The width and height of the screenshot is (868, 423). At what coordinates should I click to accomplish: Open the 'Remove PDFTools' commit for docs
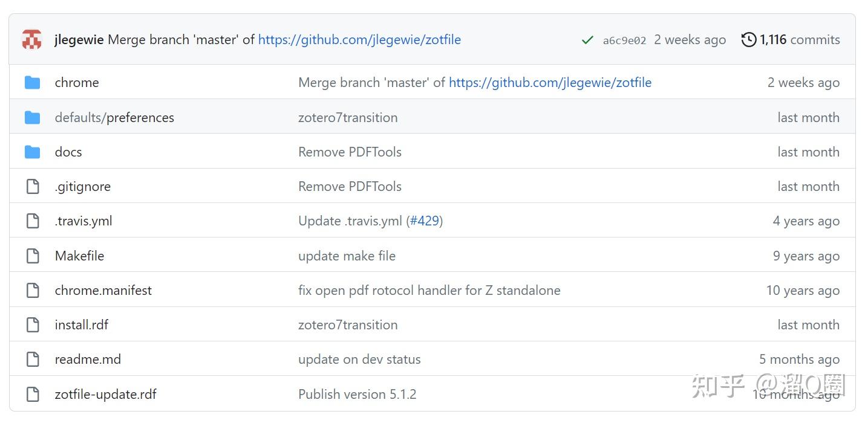pyautogui.click(x=350, y=152)
